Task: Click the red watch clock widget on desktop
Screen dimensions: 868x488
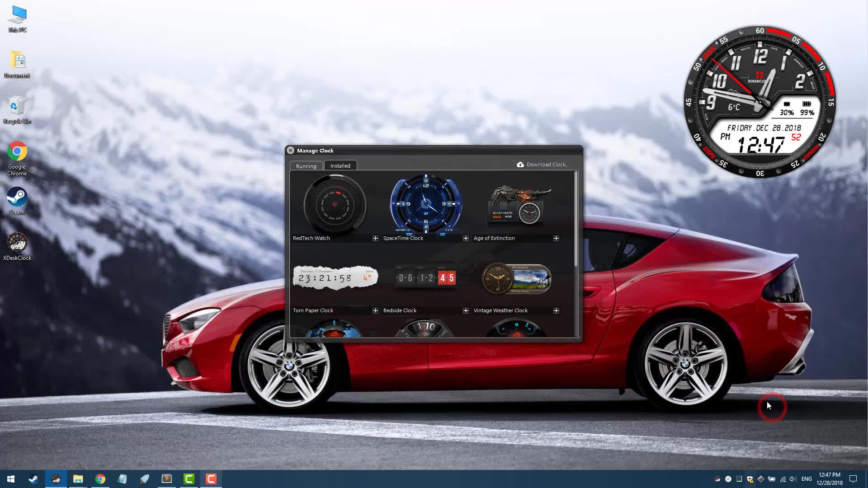Action: click(x=759, y=102)
